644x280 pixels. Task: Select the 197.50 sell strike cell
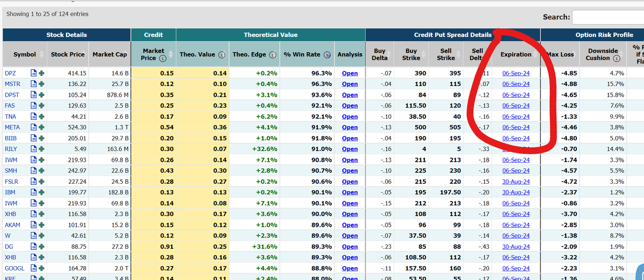point(445,192)
